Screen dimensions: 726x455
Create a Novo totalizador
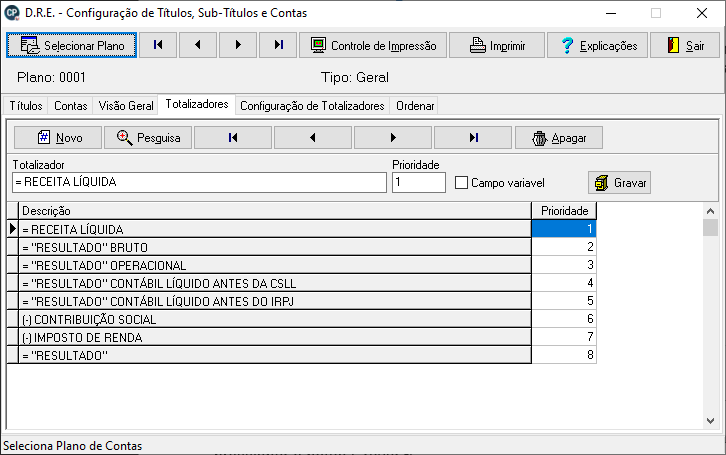pyautogui.click(x=58, y=137)
